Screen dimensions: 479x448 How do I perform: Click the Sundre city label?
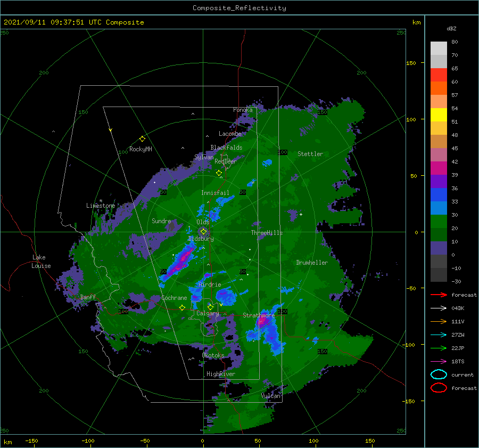click(161, 221)
